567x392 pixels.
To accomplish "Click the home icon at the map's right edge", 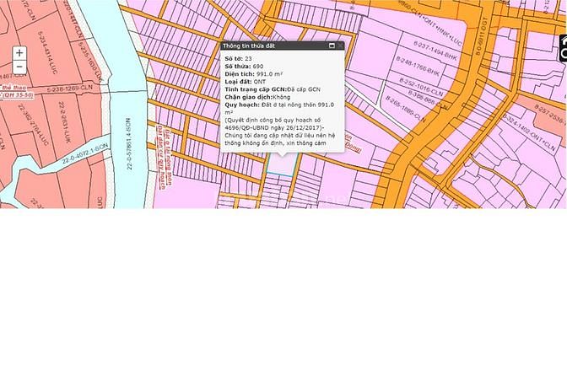I will pyautogui.click(x=564, y=43).
